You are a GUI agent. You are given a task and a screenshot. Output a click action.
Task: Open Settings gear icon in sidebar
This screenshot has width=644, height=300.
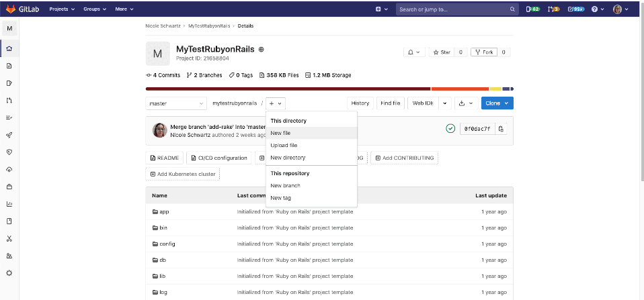pos(9,273)
